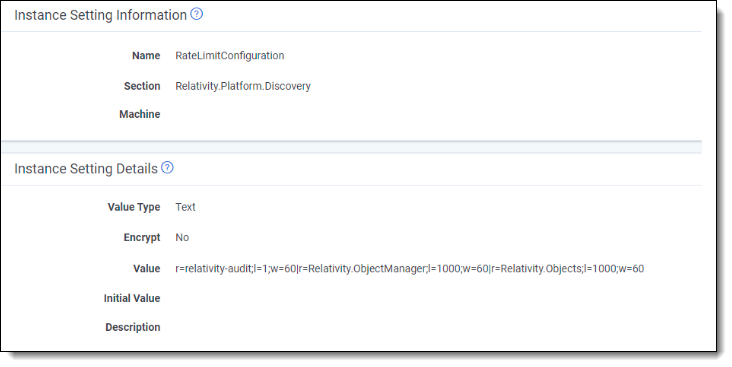Select the Encrypt value No

[182, 238]
